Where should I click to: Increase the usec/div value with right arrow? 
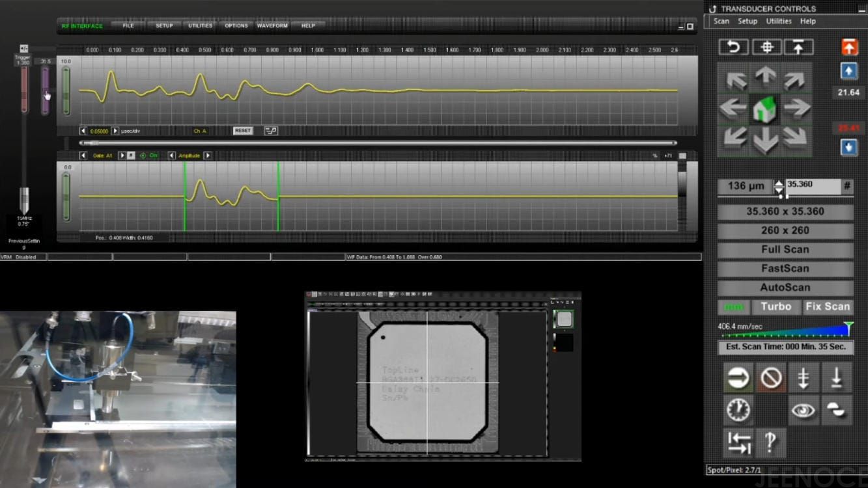click(115, 131)
